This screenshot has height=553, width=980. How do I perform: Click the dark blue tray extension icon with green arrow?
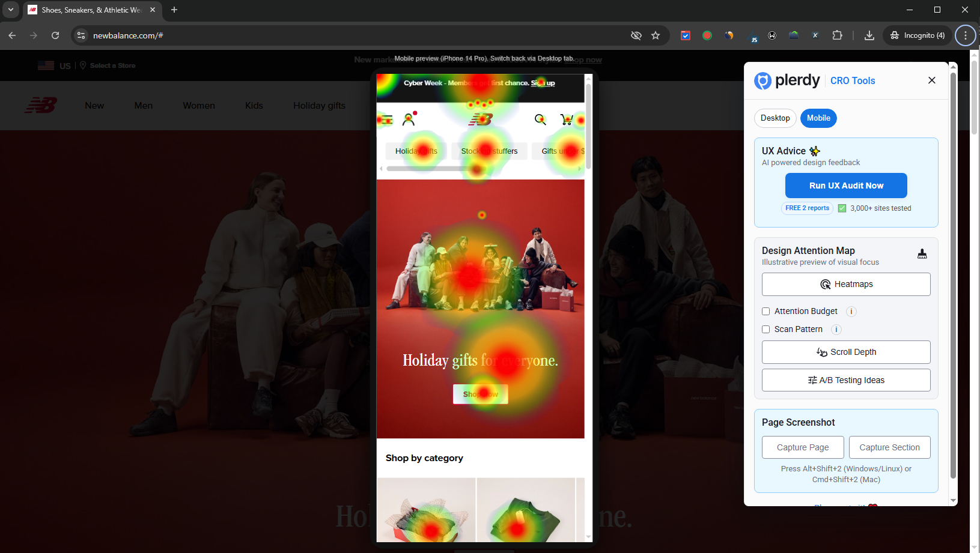(794, 35)
